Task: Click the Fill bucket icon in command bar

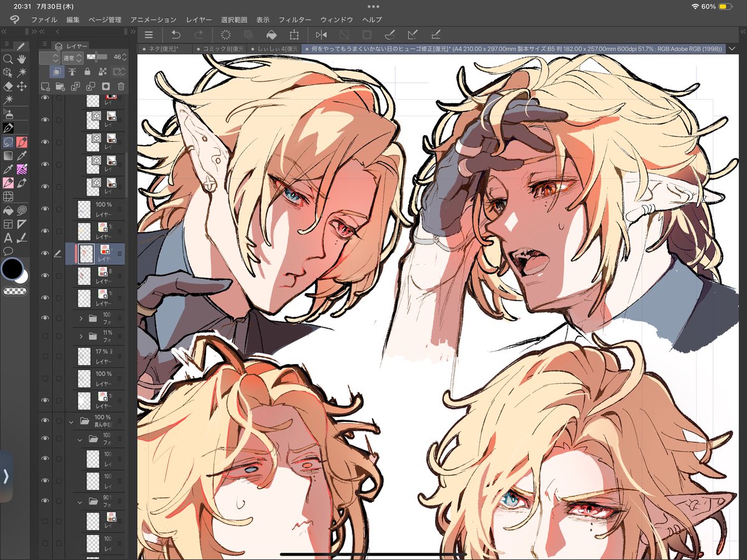Action: coord(271,35)
